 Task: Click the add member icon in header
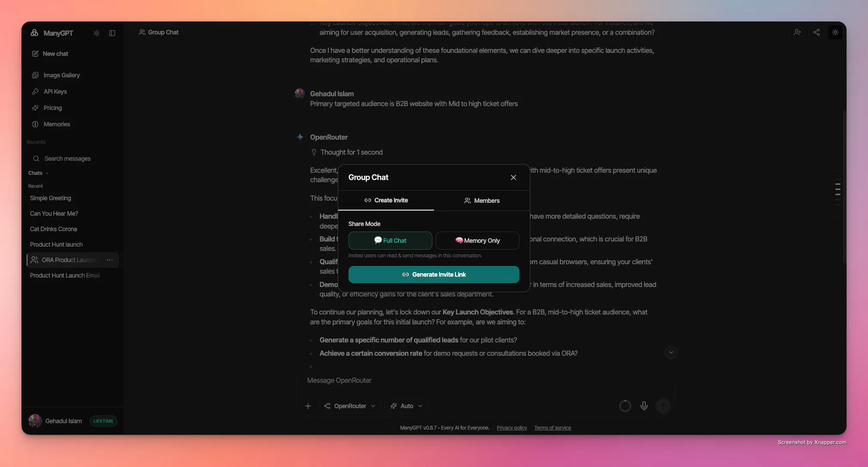[798, 32]
